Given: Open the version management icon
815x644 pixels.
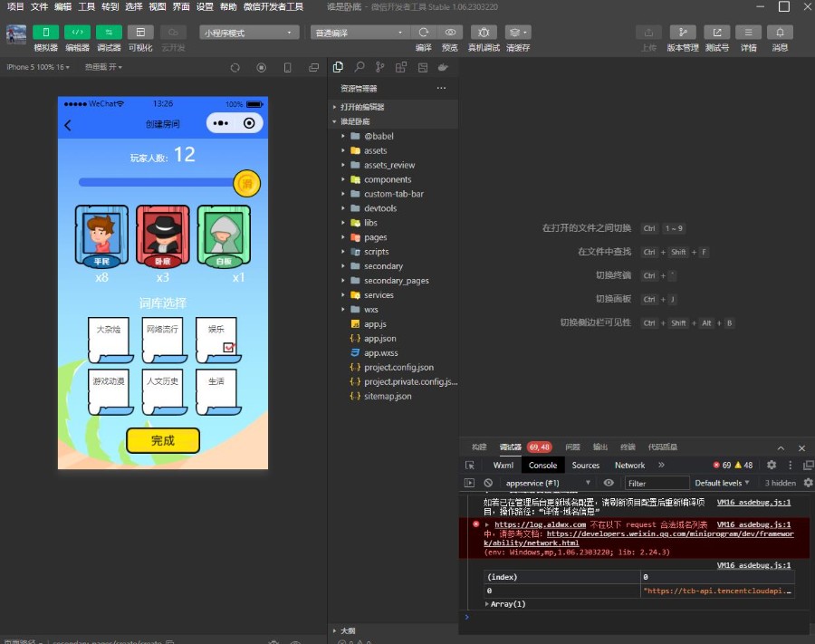Looking at the screenshot, I should 683,33.
